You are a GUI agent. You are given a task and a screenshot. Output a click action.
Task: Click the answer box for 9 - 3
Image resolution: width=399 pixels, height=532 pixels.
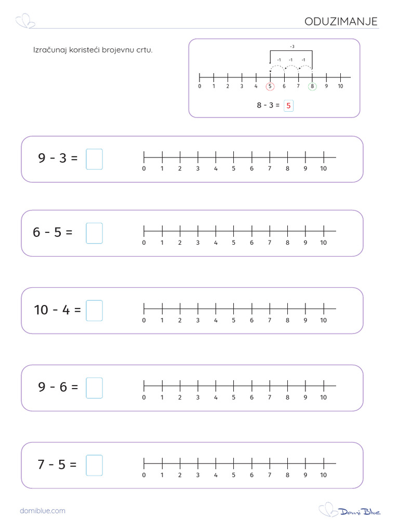[95, 159]
